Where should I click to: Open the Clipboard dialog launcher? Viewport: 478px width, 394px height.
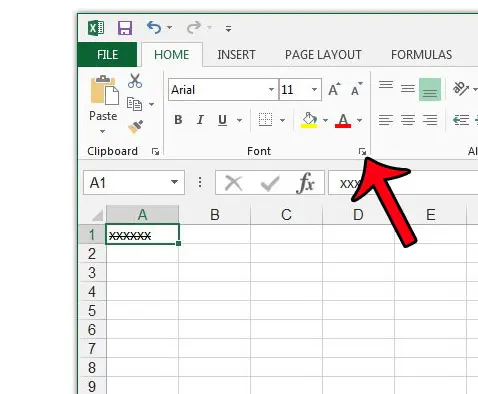point(155,152)
